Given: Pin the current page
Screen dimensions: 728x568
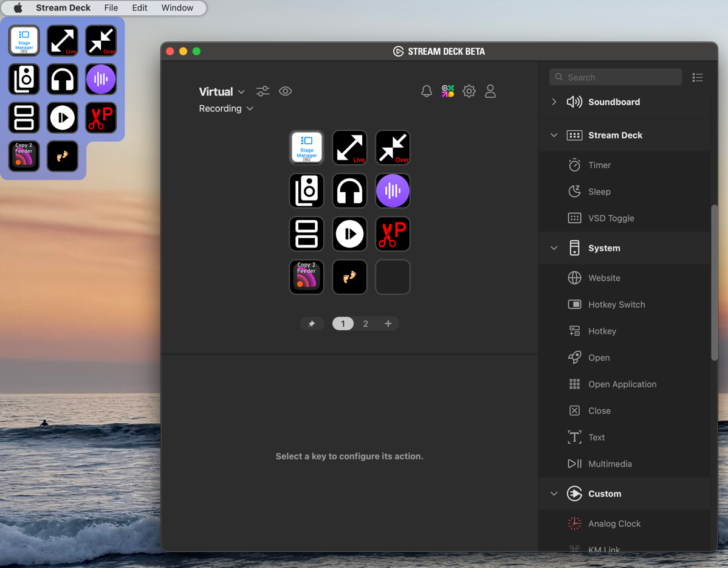Looking at the screenshot, I should click(312, 323).
